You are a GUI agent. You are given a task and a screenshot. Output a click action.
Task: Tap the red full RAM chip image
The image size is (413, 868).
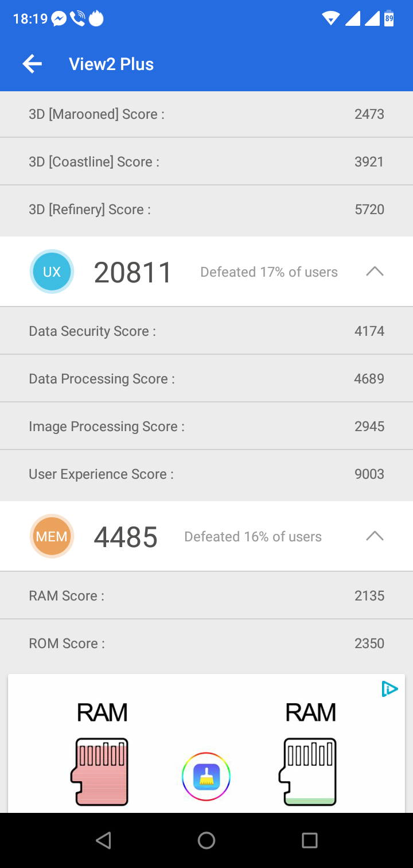point(100,772)
